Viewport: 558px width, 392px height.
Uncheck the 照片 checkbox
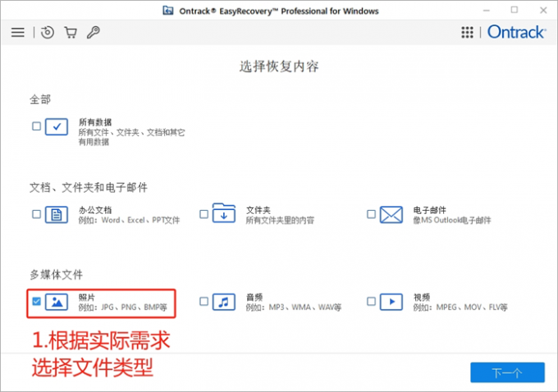click(x=36, y=302)
